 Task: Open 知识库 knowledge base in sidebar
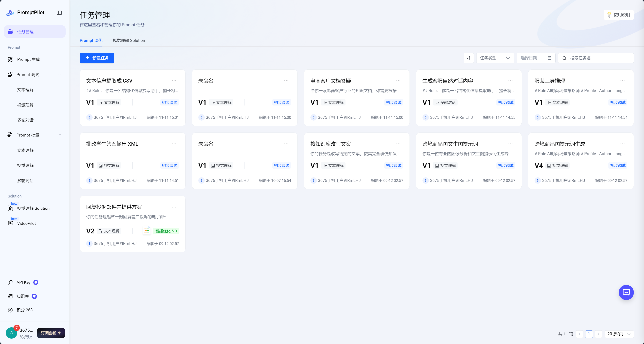pyautogui.click(x=22, y=296)
